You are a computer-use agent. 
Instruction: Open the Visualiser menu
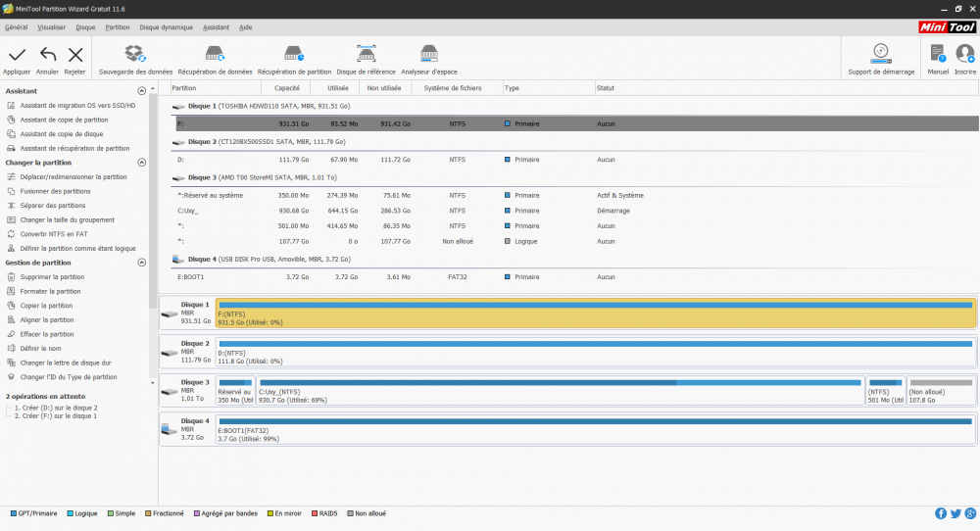pos(51,27)
